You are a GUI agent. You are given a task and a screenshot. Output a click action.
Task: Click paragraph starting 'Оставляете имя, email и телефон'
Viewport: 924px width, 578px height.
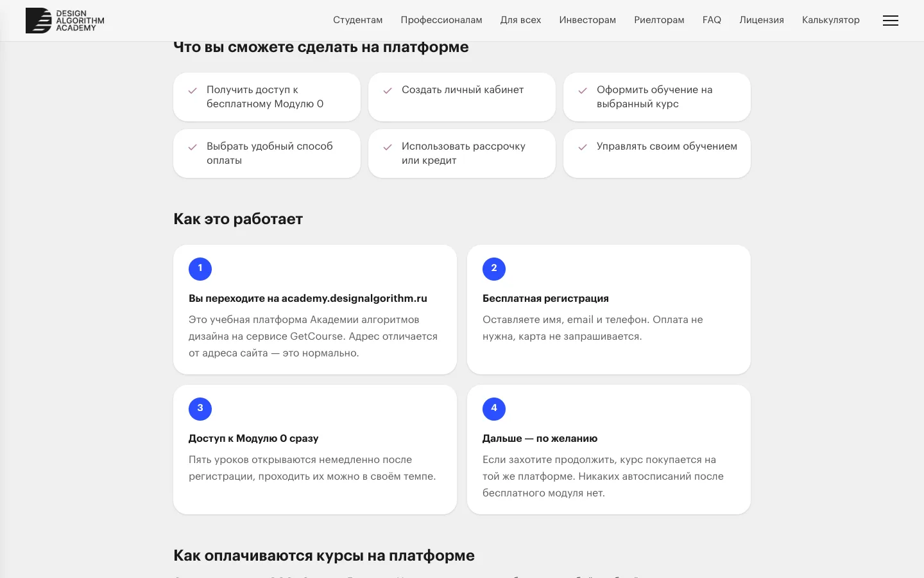pos(593,328)
